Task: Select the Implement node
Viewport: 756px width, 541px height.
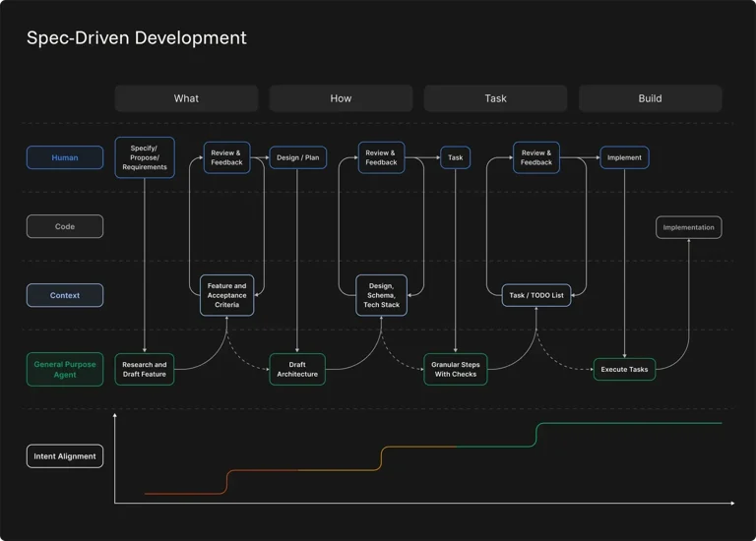Action: click(x=624, y=157)
